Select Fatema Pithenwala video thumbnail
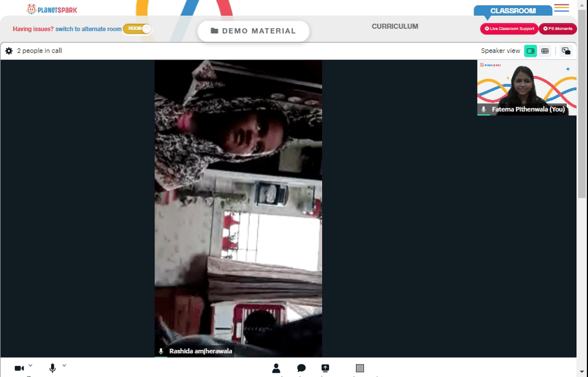Image resolution: width=588 pixels, height=377 pixels. tap(526, 88)
